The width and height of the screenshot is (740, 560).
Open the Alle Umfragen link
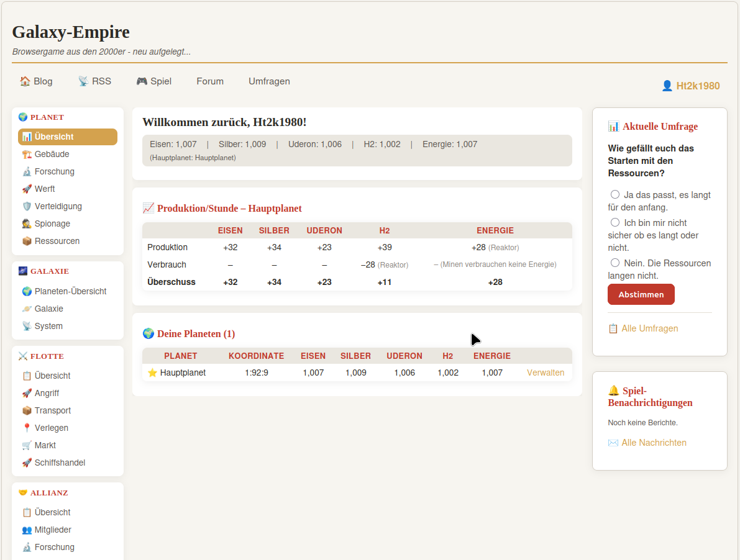tap(643, 328)
